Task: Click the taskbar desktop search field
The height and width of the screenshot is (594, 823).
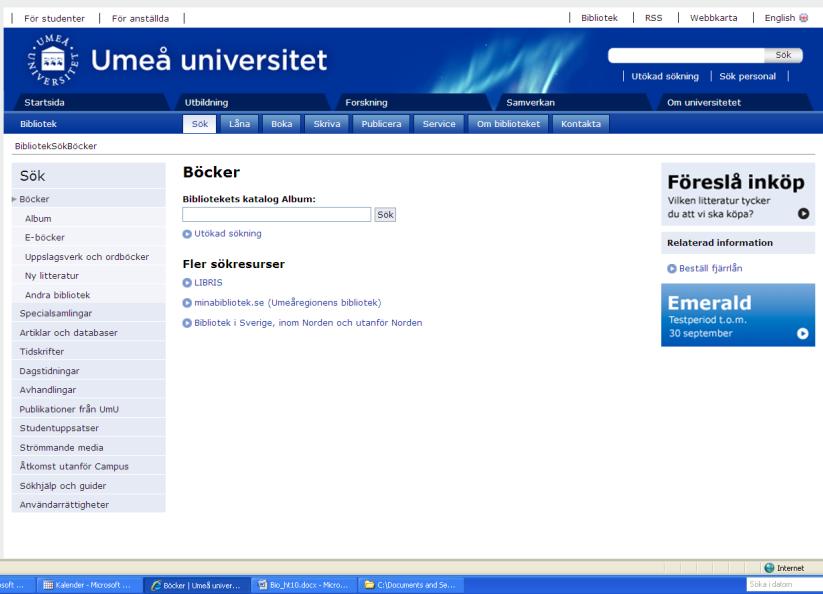Action: (784, 584)
